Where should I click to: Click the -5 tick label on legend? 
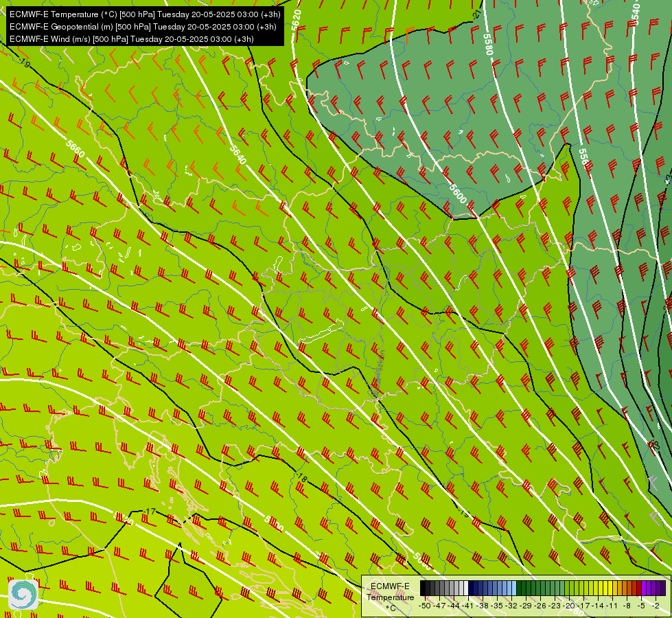click(x=641, y=606)
